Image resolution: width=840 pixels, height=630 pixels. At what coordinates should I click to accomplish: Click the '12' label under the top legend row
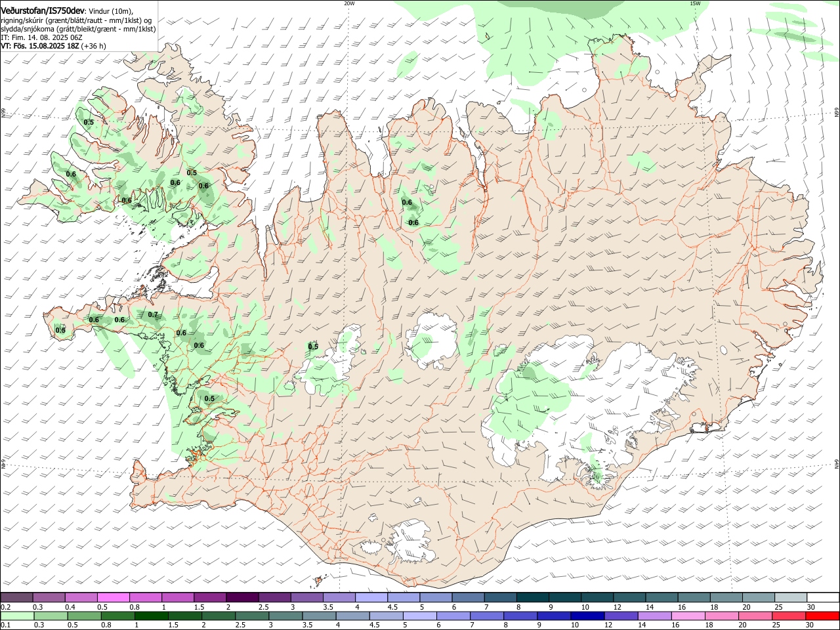click(617, 607)
